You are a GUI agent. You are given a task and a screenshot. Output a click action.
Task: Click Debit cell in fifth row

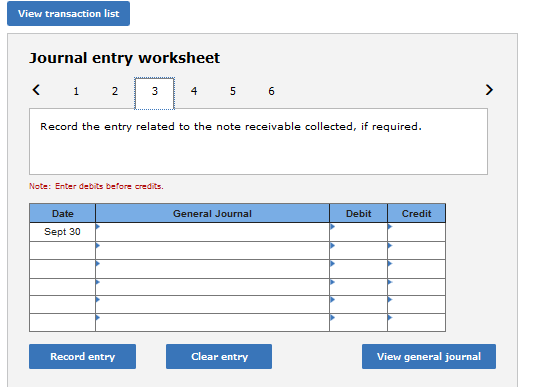(358, 305)
